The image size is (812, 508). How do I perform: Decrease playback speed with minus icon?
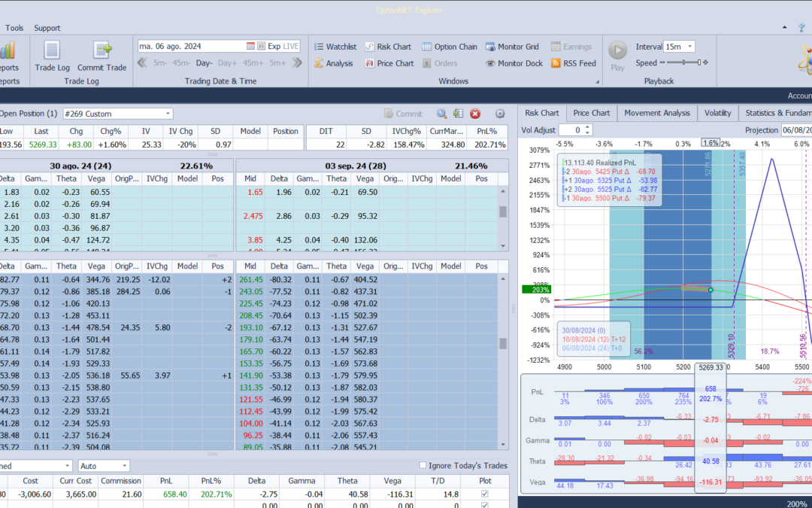(x=662, y=62)
